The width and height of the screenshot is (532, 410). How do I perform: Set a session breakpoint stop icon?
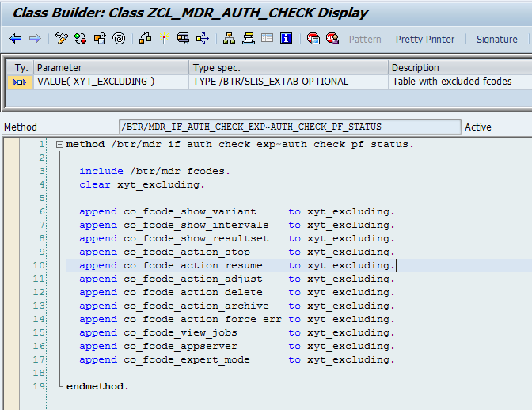(313, 39)
